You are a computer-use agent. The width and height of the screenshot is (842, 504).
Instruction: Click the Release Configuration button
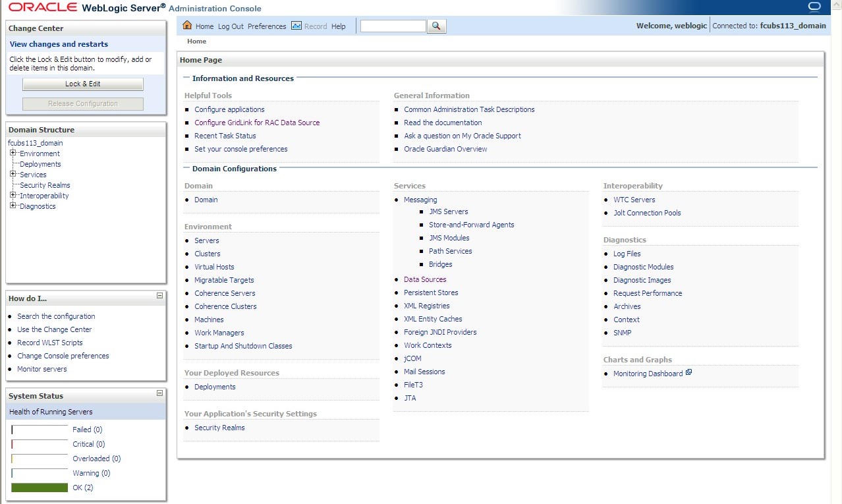pos(83,104)
